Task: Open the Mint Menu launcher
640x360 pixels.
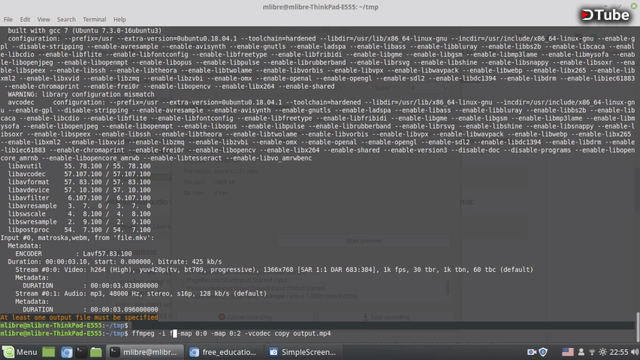Action: [20, 352]
